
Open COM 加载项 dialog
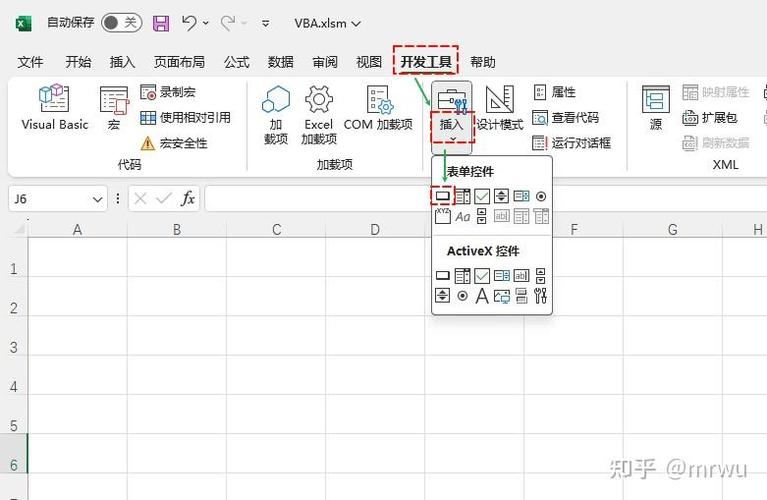(378, 109)
